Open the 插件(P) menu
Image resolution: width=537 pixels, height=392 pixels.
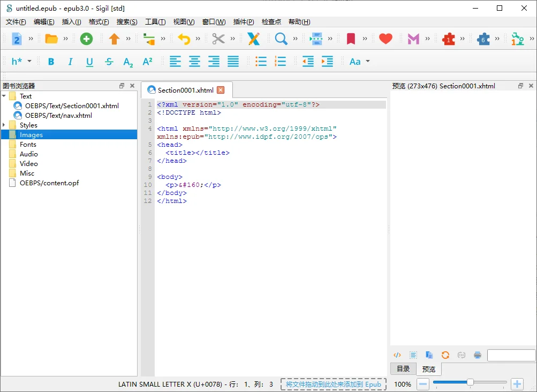pyautogui.click(x=244, y=22)
